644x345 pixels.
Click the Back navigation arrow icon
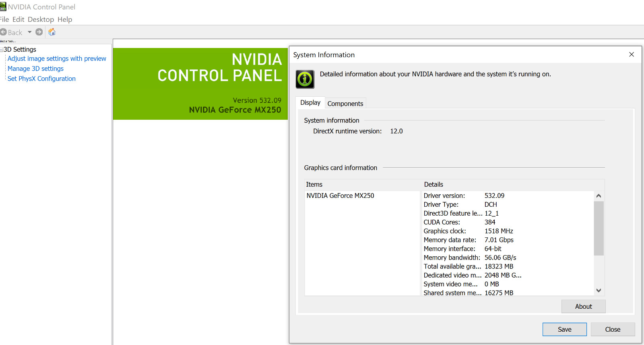pos(3,32)
